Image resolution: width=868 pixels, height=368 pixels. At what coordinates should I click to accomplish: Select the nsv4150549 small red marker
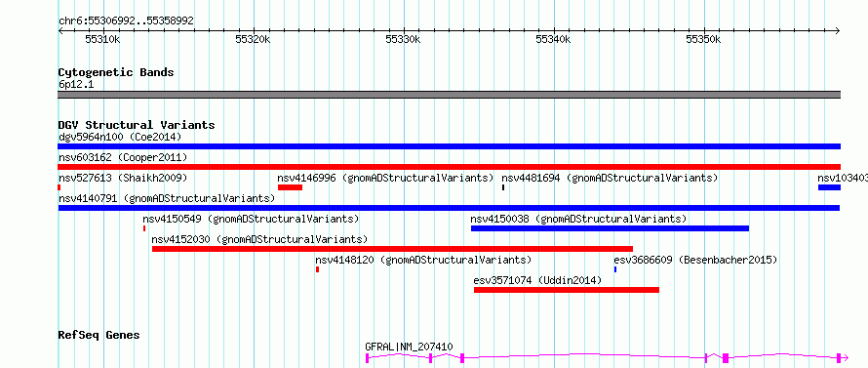click(144, 228)
